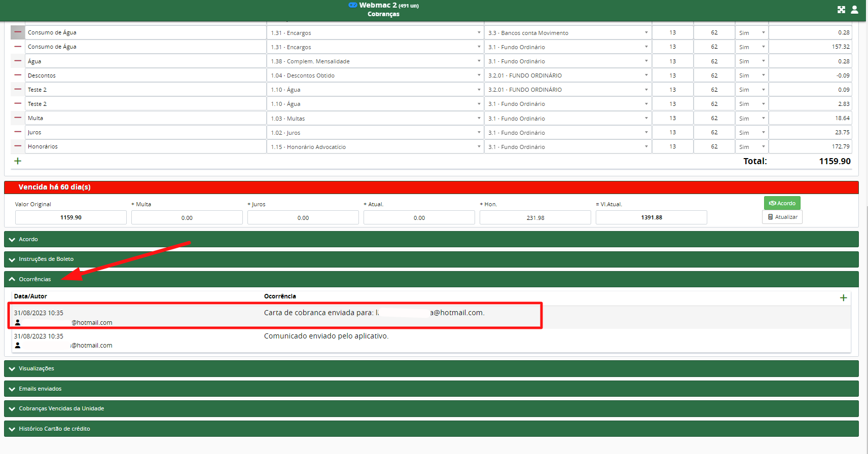Open the user profile icon in header

[x=854, y=10]
